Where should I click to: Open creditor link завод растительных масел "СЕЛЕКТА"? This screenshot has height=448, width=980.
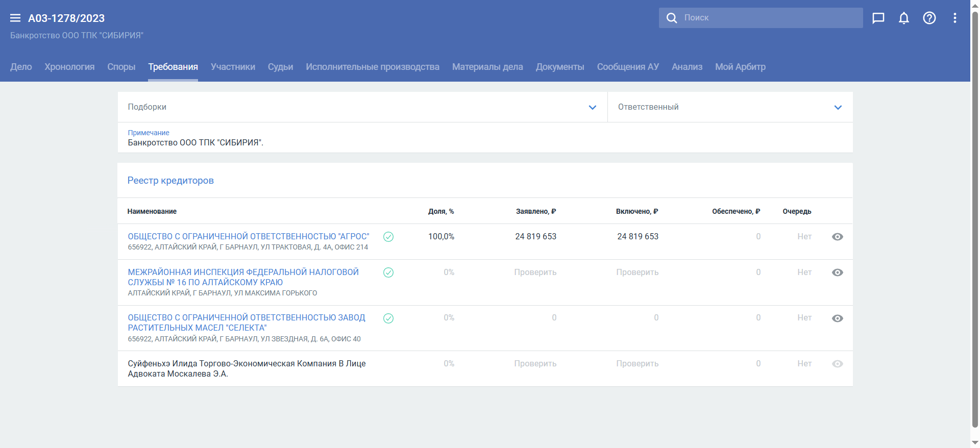point(247,323)
